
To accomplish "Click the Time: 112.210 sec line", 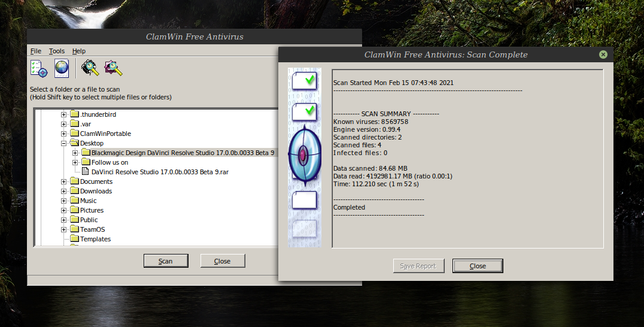I will coord(376,184).
